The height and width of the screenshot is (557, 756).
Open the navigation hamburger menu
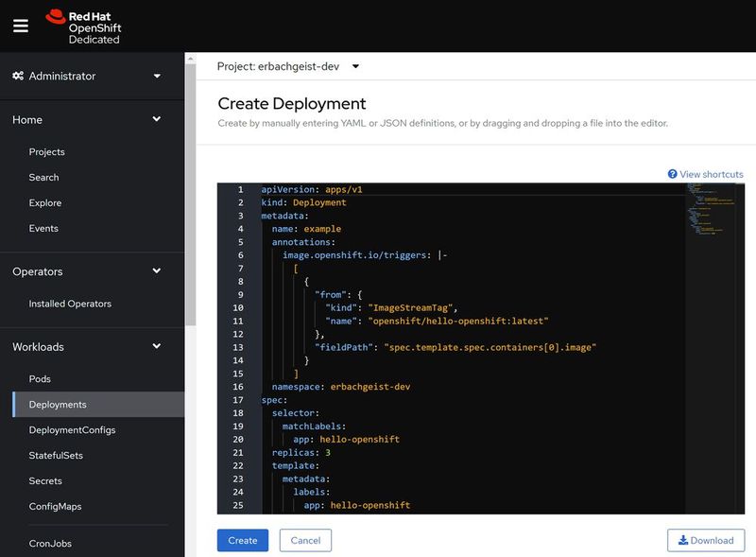click(x=20, y=26)
